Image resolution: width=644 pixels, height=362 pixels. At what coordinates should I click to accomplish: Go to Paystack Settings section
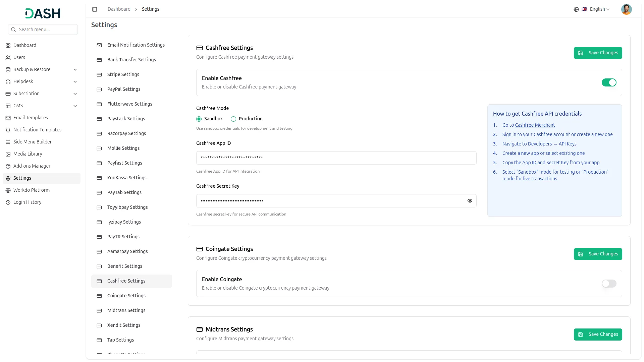coord(131,119)
